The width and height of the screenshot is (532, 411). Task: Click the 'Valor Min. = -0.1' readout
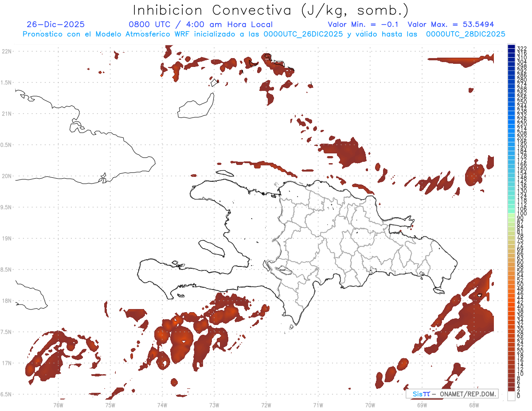coord(363,25)
